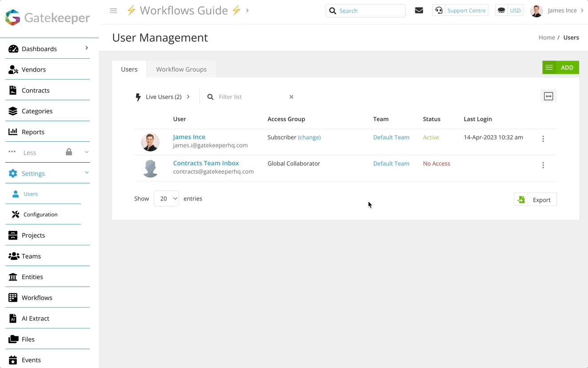The width and height of the screenshot is (588, 368).
Task: Click the Configuration tools icon
Action: [x=16, y=215]
